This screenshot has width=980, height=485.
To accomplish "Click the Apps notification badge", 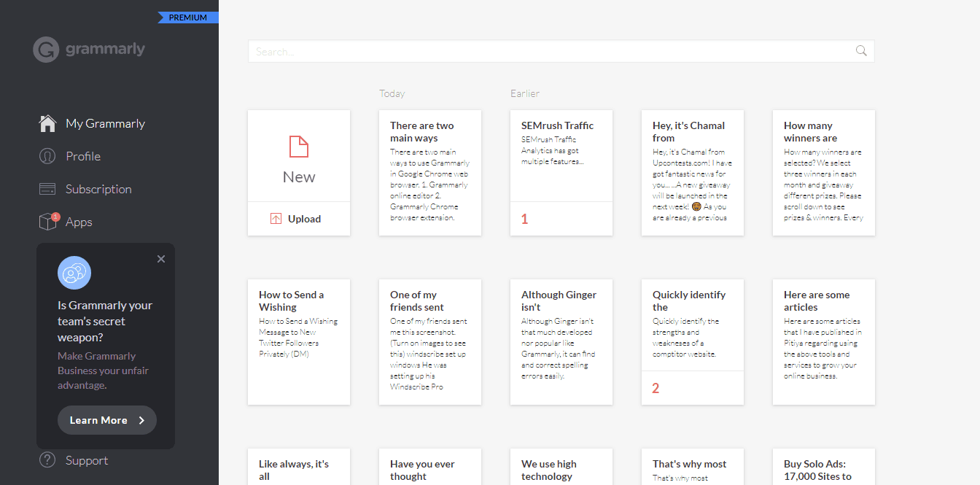I will [x=55, y=217].
